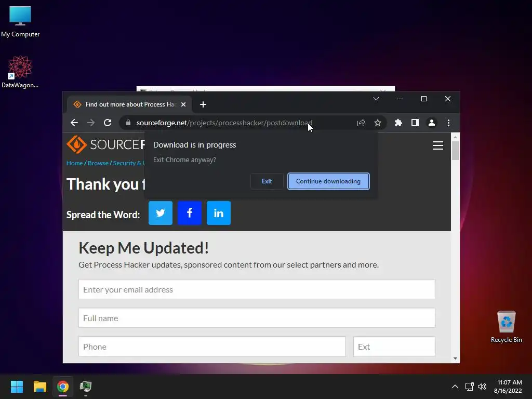Expand Chrome tab search chevron

pos(376,99)
